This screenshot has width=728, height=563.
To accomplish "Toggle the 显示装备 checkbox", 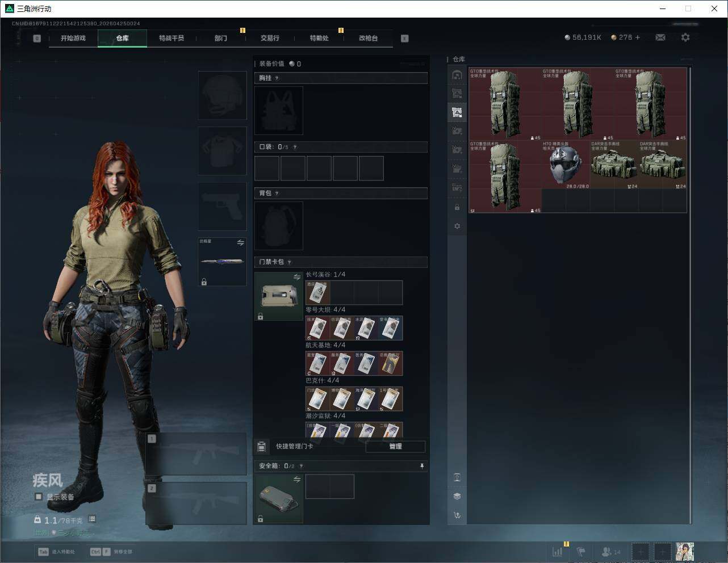I will tap(39, 497).
